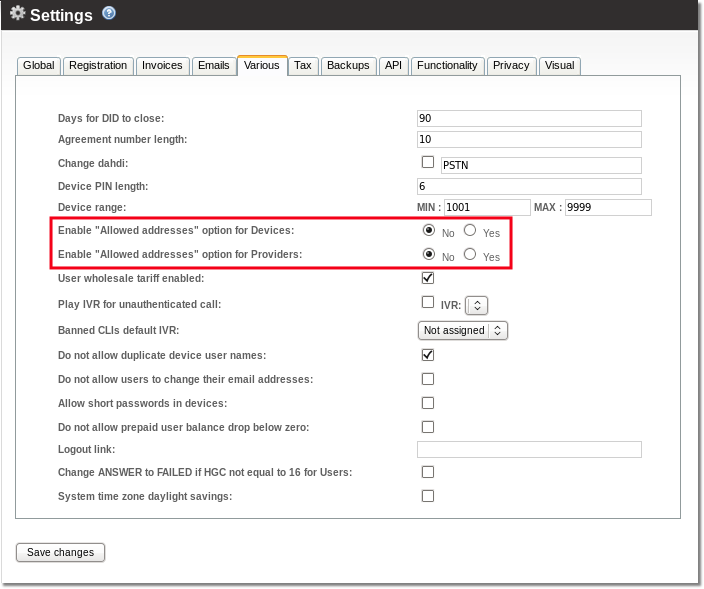The height and width of the screenshot is (589, 704).
Task: Click the Days for DID to close field
Action: (529, 118)
